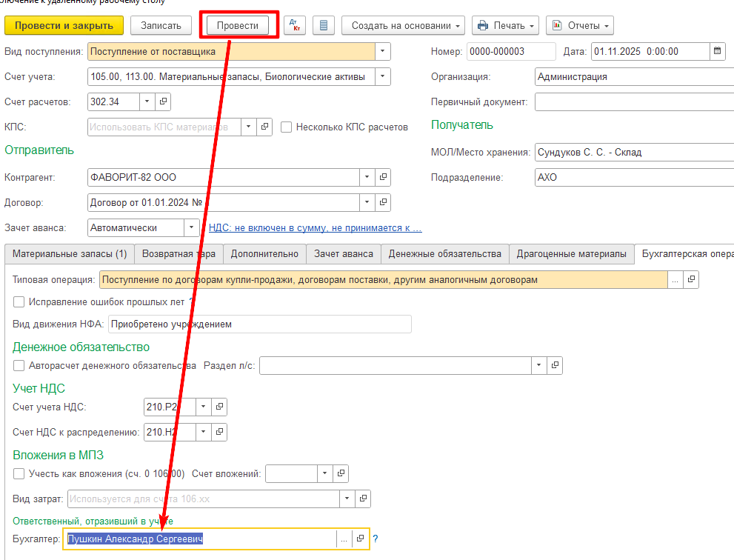Check Учесть как вложения checkbox
The width and height of the screenshot is (734, 560).
coord(19,473)
